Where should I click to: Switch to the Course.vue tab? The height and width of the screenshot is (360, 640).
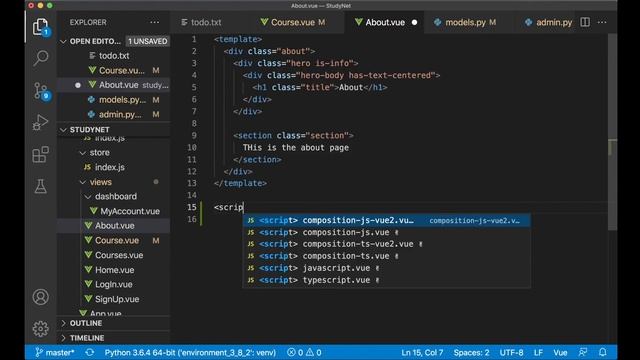(293, 22)
